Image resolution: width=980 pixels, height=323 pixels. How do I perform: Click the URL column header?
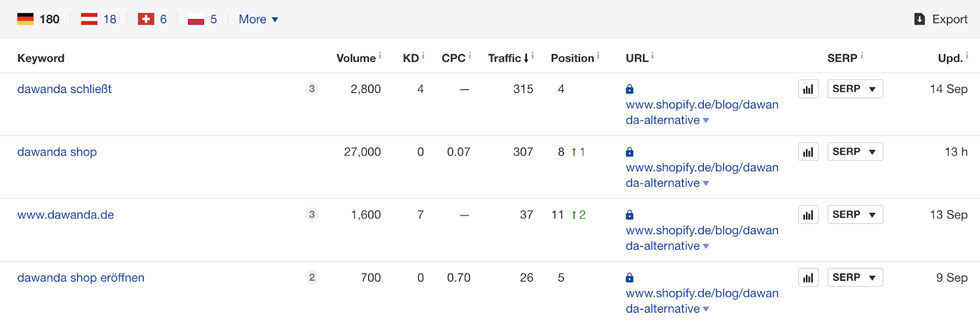pyautogui.click(x=637, y=58)
